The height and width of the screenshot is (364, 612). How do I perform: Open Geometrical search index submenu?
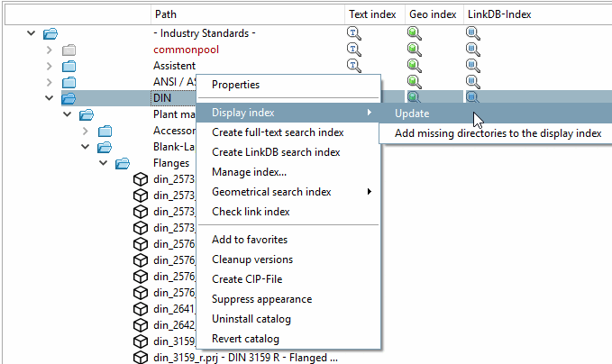pos(271,192)
